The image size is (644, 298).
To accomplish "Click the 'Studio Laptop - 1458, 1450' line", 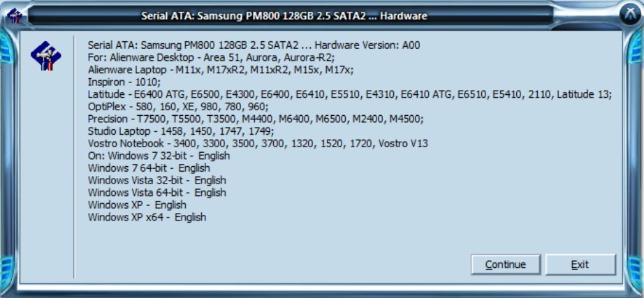I will 181,131.
